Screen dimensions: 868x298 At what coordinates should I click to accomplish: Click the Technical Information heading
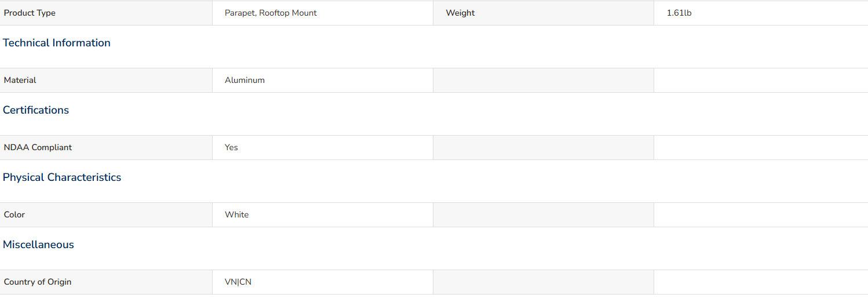click(x=57, y=43)
